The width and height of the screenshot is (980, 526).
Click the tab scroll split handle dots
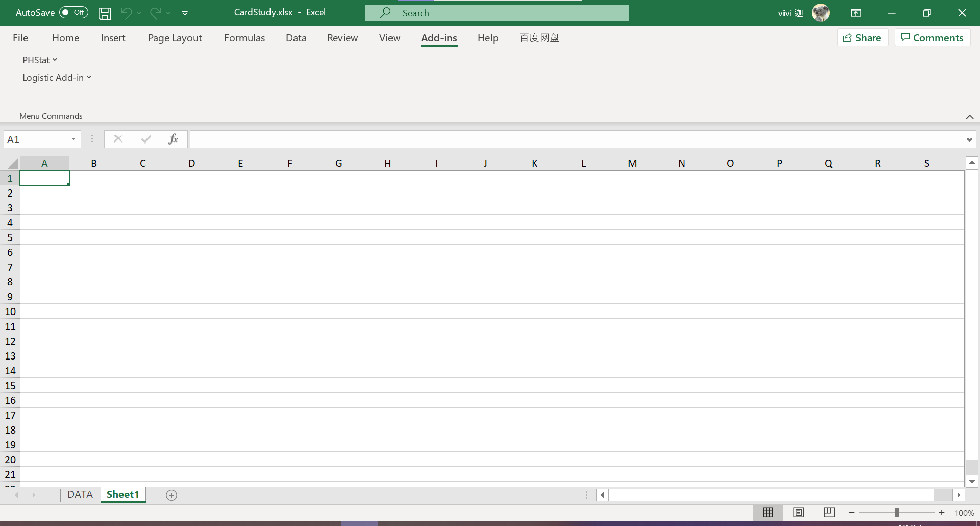tap(586, 495)
